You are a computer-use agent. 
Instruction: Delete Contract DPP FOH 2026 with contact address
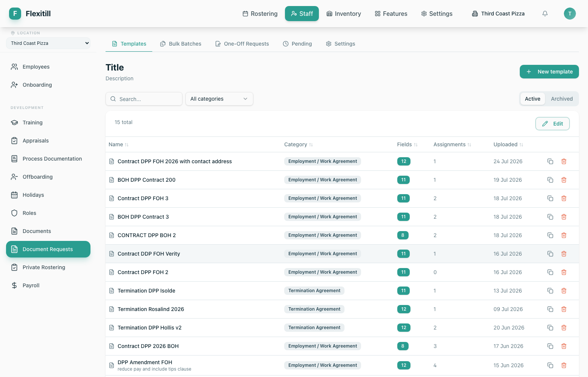click(x=564, y=161)
